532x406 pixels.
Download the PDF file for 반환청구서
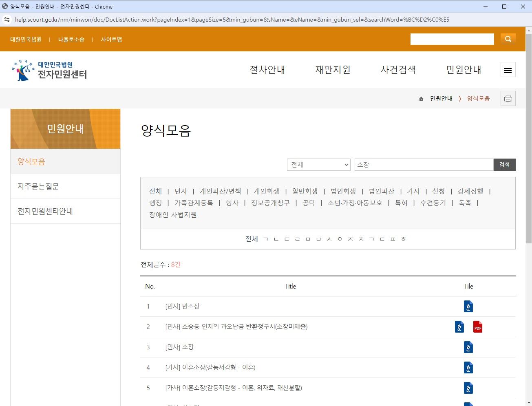[x=477, y=327]
